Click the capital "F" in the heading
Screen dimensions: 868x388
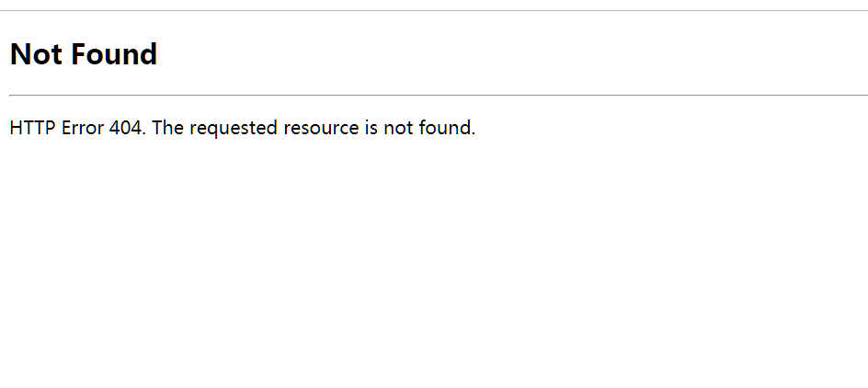click(78, 54)
